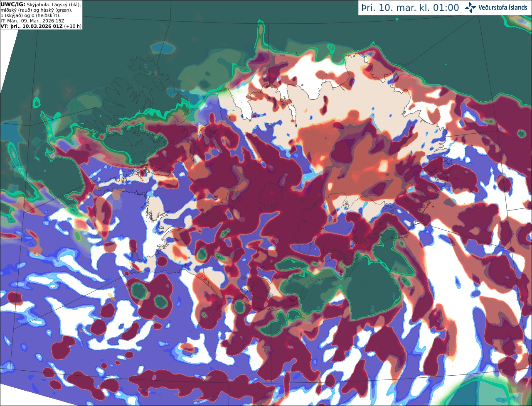The image size is (532, 406).
Task: Click the legend line miðský (rauð) og háský (græn)
Action: (x=36, y=10)
